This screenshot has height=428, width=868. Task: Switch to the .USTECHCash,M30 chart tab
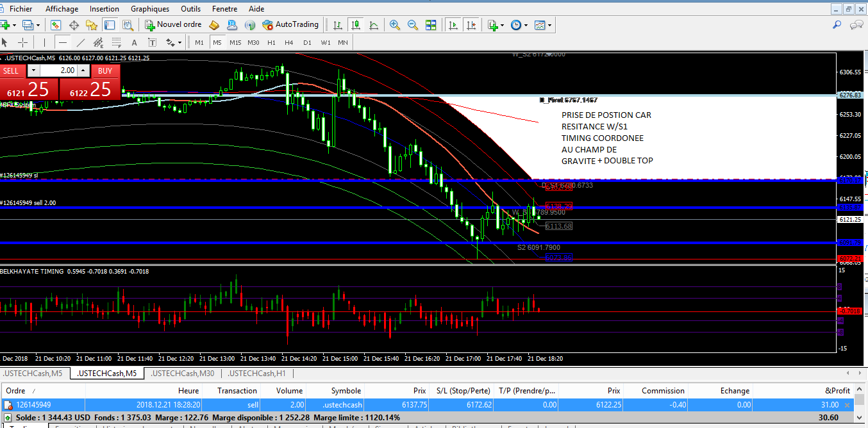[183, 374]
